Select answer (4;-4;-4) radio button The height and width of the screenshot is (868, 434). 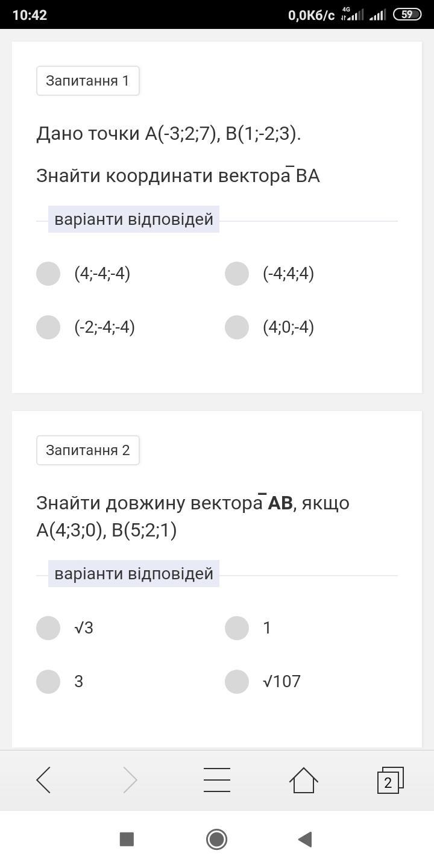point(48,274)
